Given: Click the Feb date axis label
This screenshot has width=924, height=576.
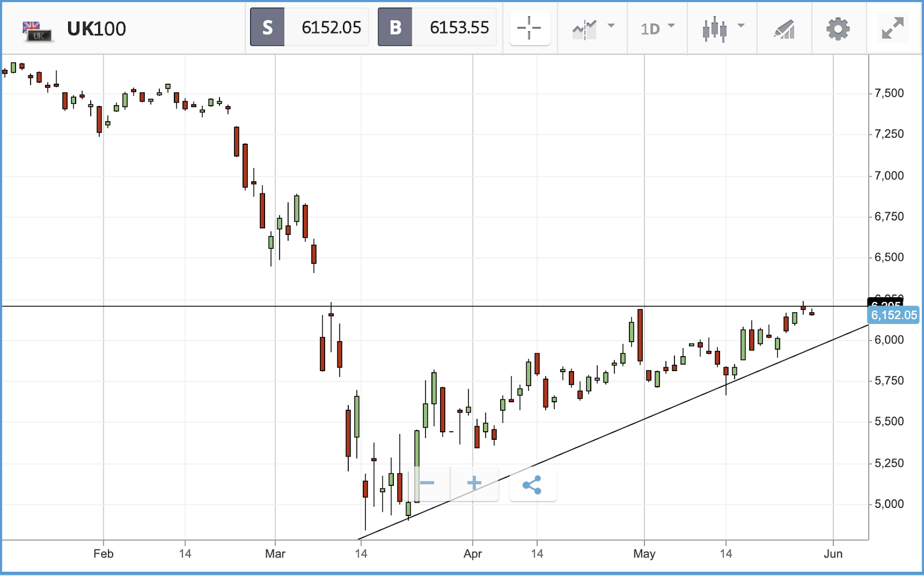Looking at the screenshot, I should 103,554.
